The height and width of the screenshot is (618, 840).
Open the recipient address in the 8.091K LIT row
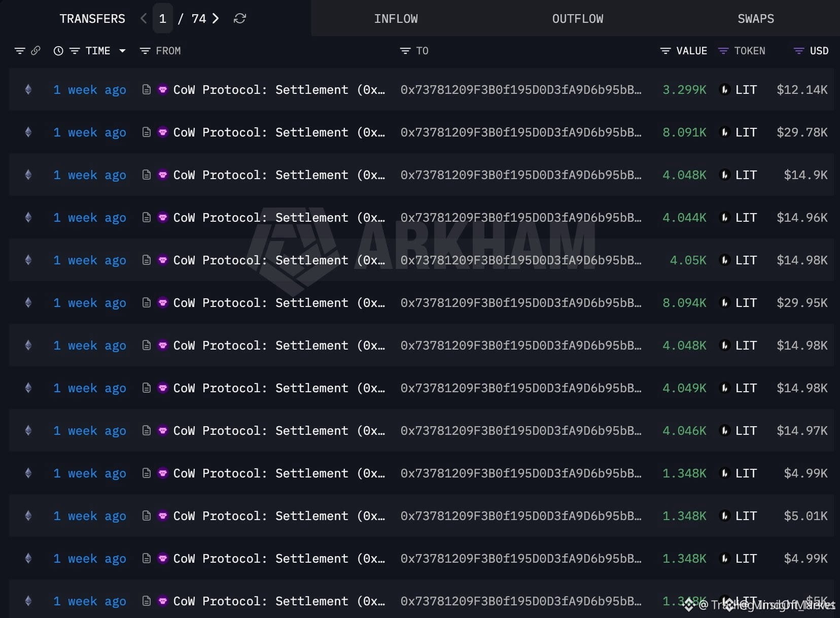521,132
